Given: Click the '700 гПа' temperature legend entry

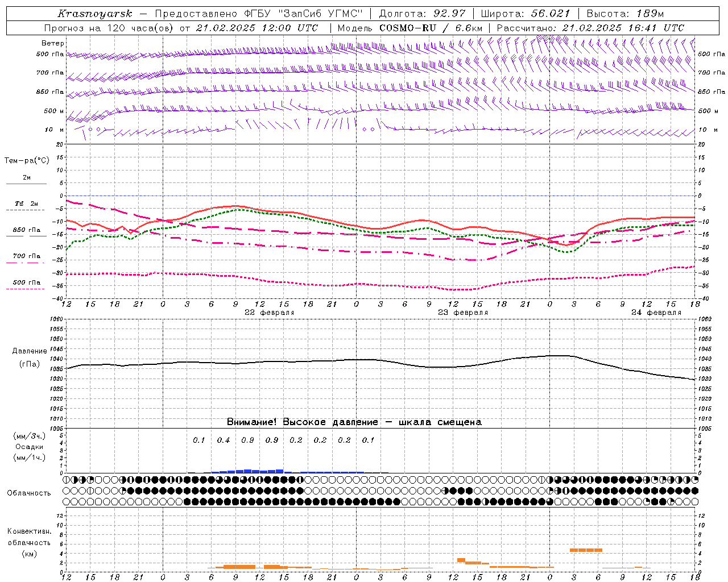Looking at the screenshot, I should (27, 256).
